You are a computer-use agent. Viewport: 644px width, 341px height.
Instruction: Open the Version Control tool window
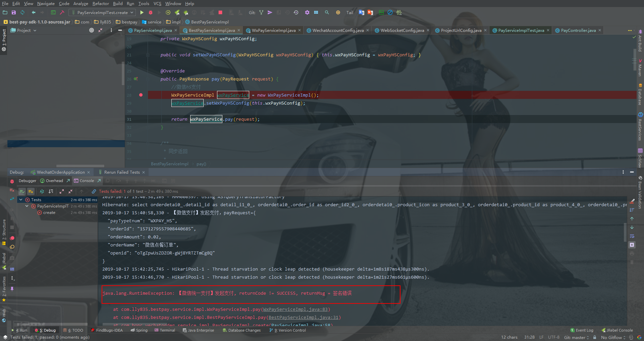click(x=288, y=330)
